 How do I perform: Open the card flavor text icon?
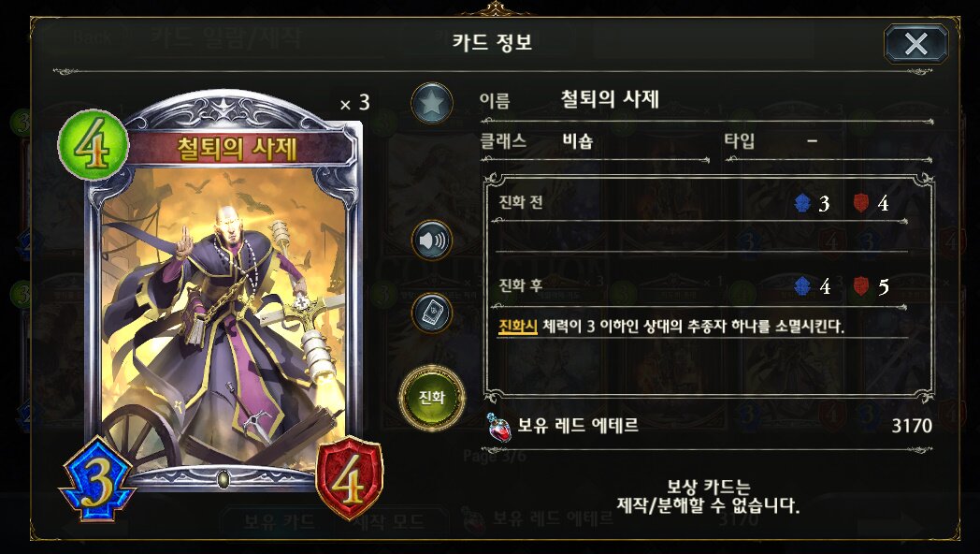point(432,312)
